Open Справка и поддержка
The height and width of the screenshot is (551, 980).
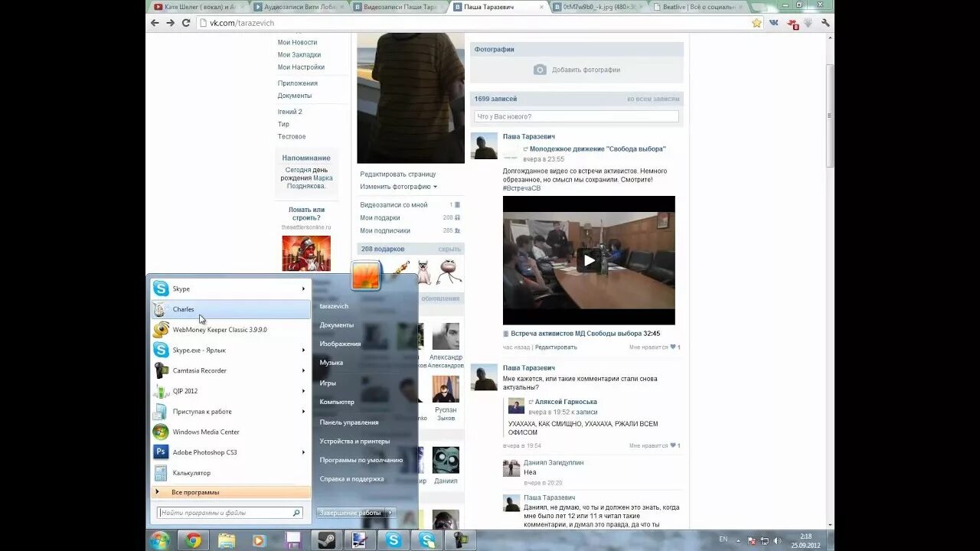(351, 479)
